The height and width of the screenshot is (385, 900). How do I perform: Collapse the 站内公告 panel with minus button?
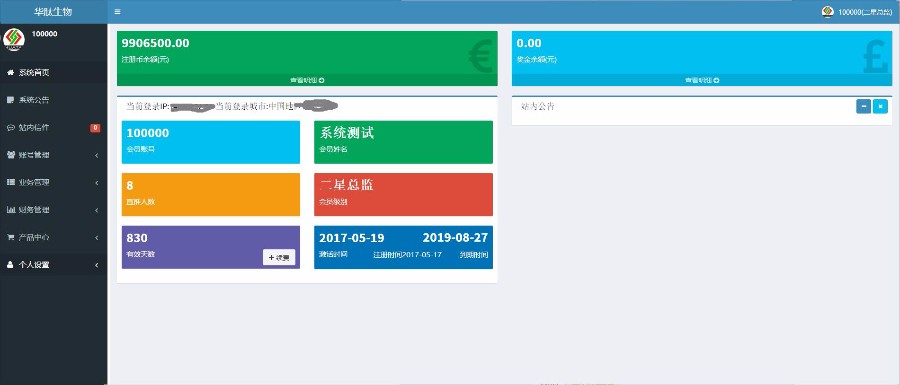[x=863, y=106]
